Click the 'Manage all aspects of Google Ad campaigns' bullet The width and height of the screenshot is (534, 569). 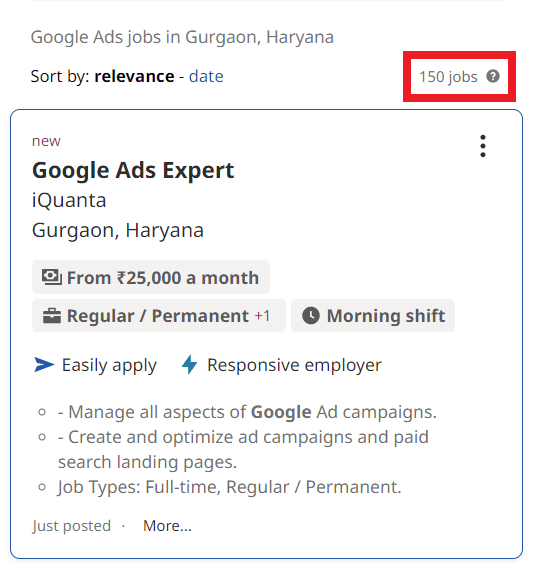247,412
